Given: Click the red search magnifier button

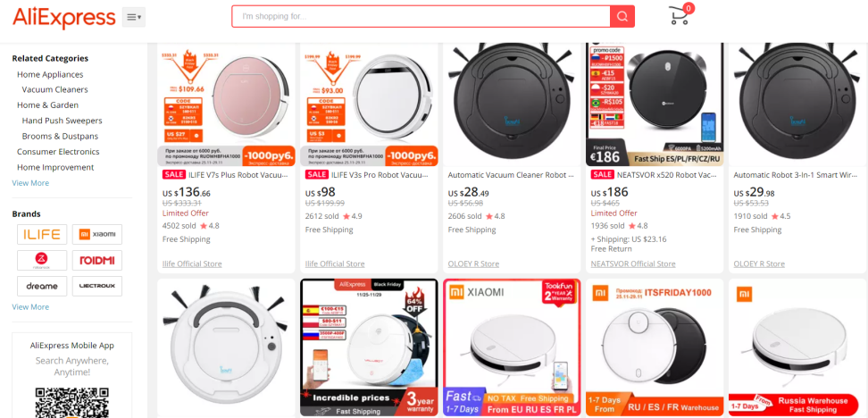Looking at the screenshot, I should [x=622, y=17].
